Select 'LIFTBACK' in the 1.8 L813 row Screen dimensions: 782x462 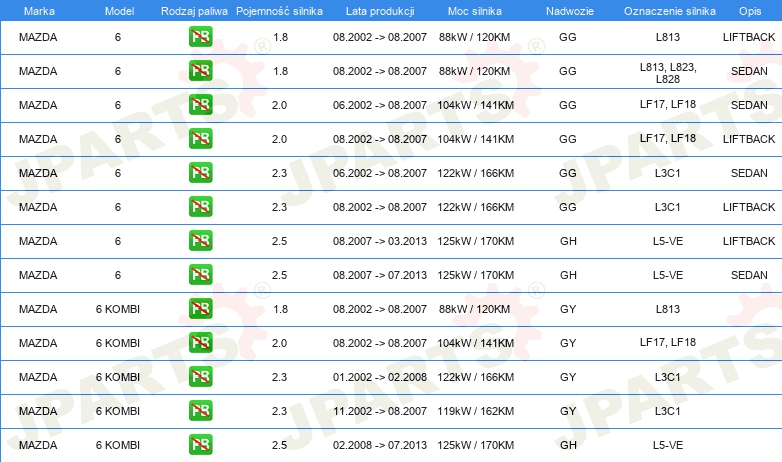(x=749, y=37)
